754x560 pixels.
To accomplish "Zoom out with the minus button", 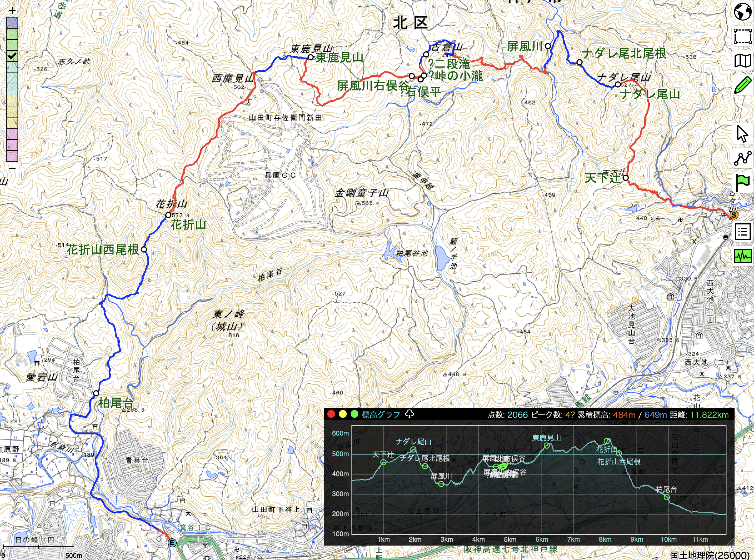I will point(12,169).
